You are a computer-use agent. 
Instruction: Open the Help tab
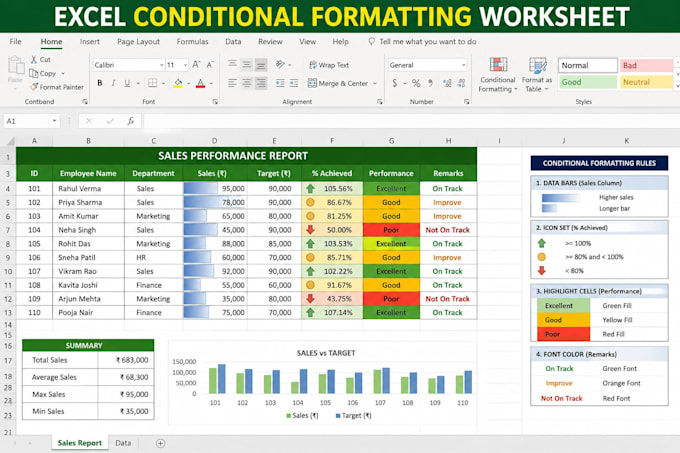(340, 42)
